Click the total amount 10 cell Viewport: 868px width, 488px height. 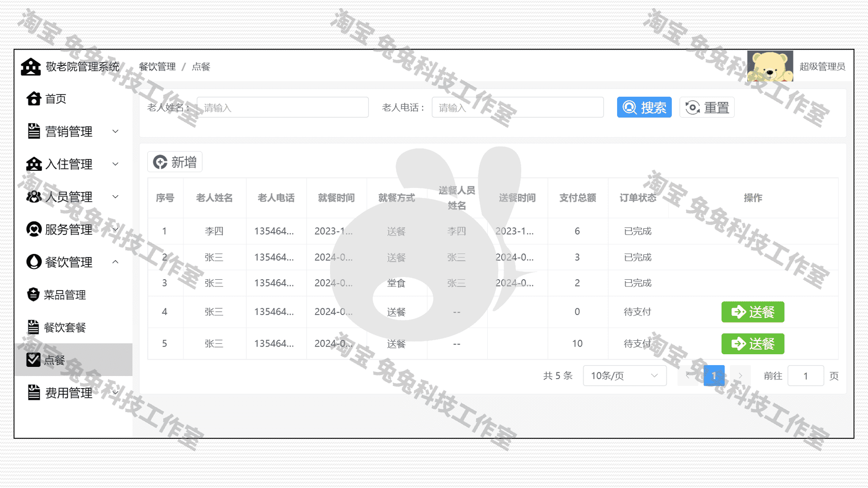point(577,344)
